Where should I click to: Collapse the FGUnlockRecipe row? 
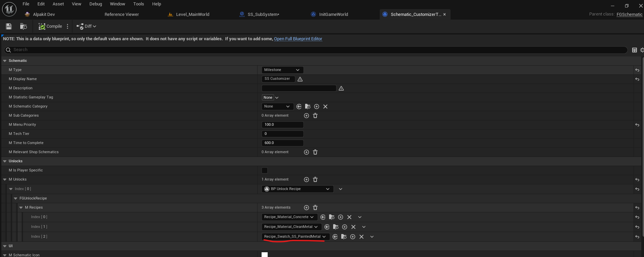(16, 198)
